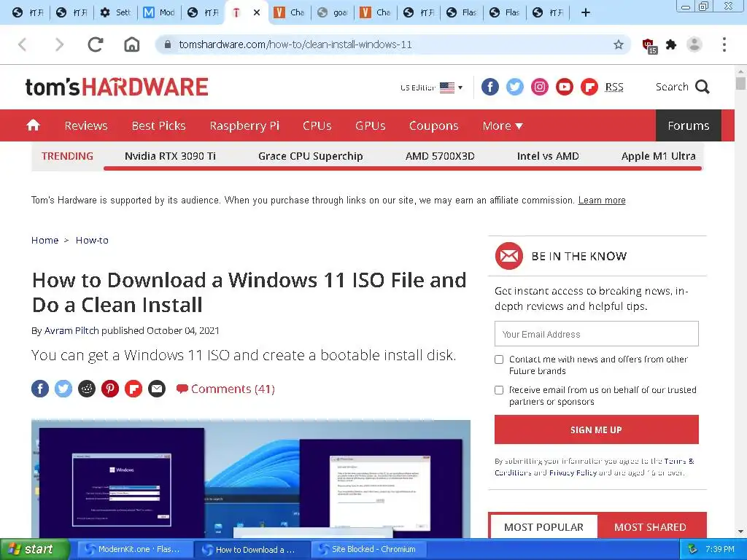747x560 pixels.
Task: Go to browser home page
Action: pyautogui.click(x=132, y=44)
